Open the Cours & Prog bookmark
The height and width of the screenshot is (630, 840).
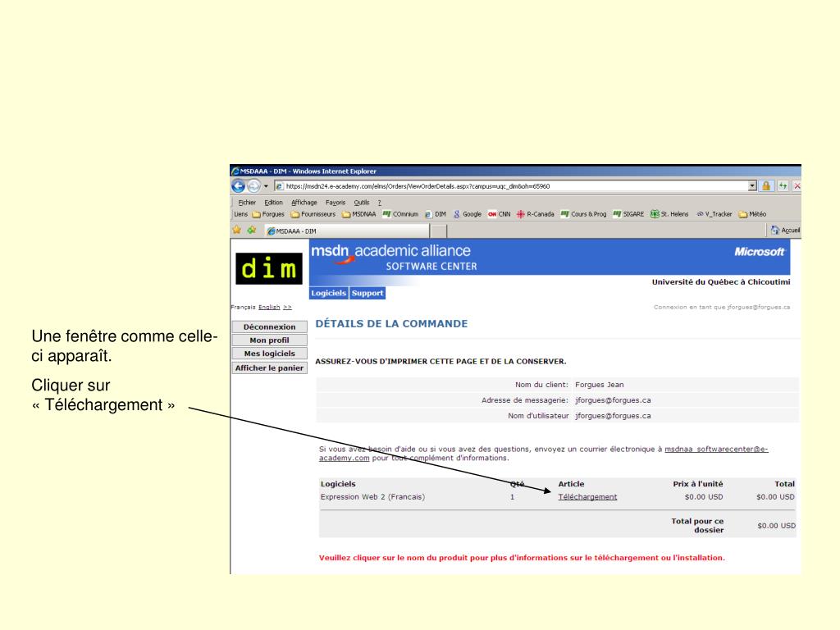click(x=583, y=214)
